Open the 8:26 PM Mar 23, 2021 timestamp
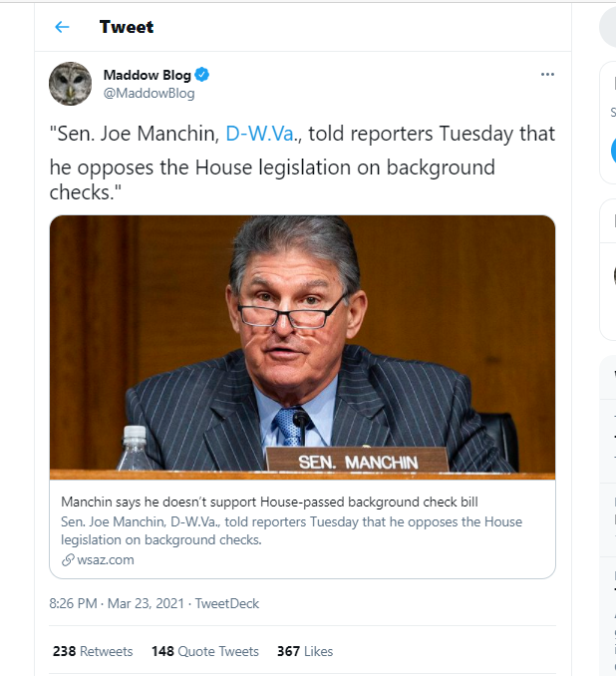Viewport: 616px width, 676px height. click(117, 603)
